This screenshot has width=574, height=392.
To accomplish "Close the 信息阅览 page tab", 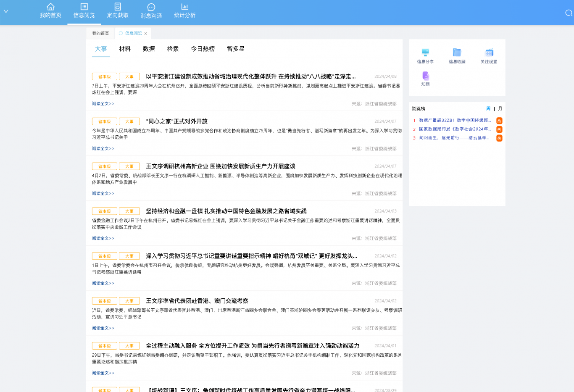I will point(145,34).
